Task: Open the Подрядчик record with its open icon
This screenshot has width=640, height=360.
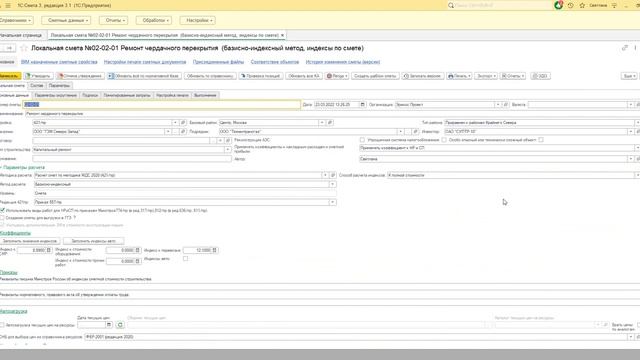Action: pyautogui.click(x=415, y=131)
